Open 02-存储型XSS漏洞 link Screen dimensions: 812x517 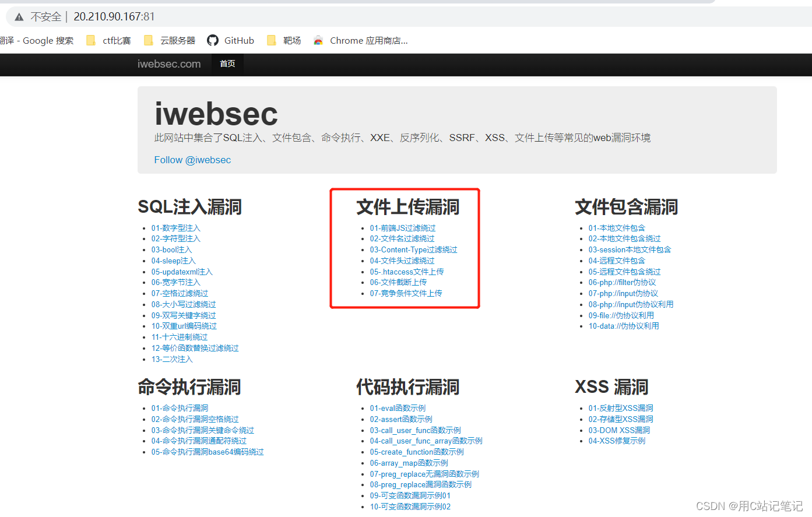[621, 419]
